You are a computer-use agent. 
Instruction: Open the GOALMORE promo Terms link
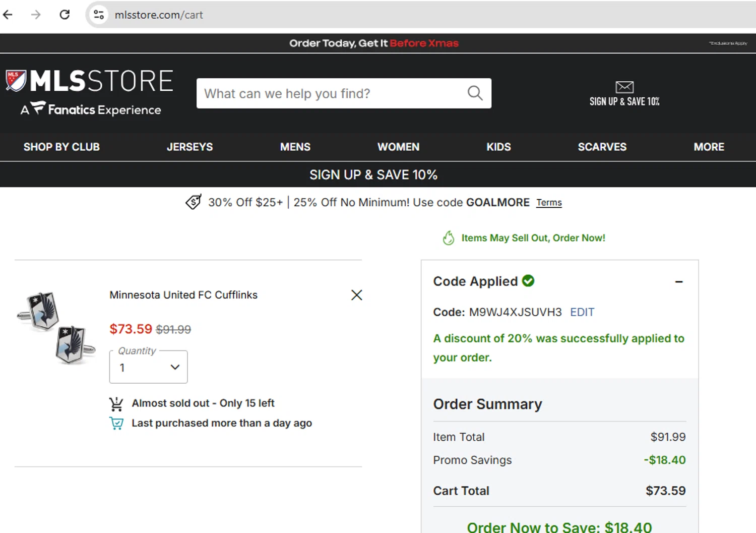tap(549, 203)
